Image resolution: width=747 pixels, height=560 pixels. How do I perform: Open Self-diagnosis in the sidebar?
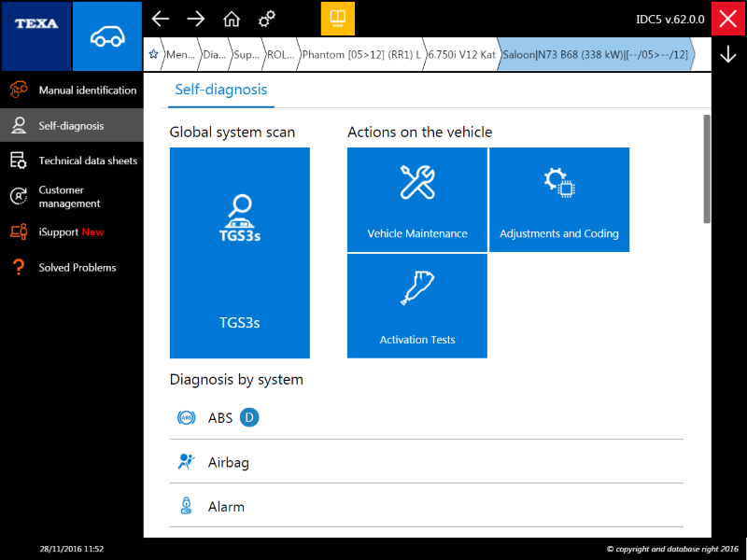coord(72,125)
